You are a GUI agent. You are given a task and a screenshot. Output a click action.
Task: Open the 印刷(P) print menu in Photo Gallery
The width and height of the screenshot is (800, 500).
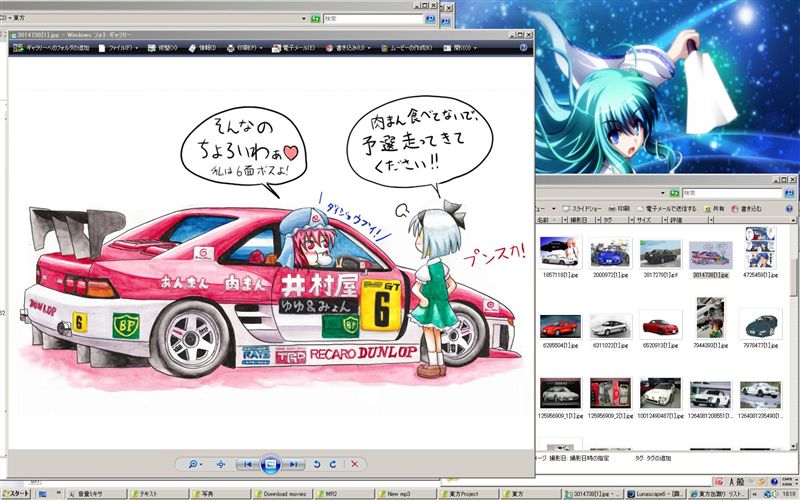coord(244,47)
